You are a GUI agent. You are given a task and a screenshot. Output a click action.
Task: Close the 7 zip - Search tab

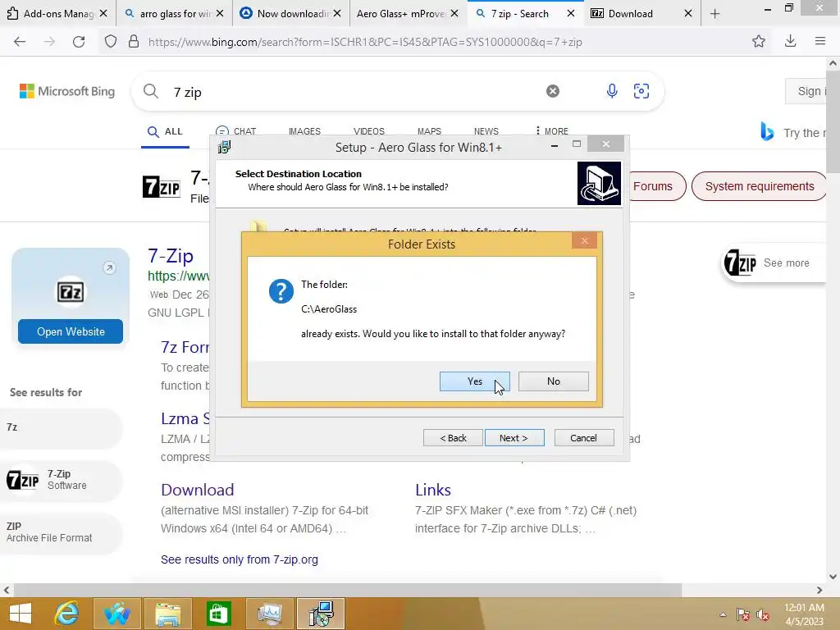tap(571, 14)
